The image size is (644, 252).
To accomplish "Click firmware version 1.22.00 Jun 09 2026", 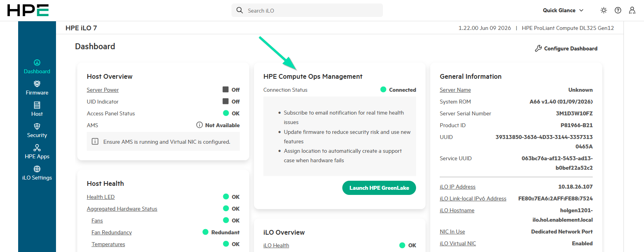I will 485,28.
